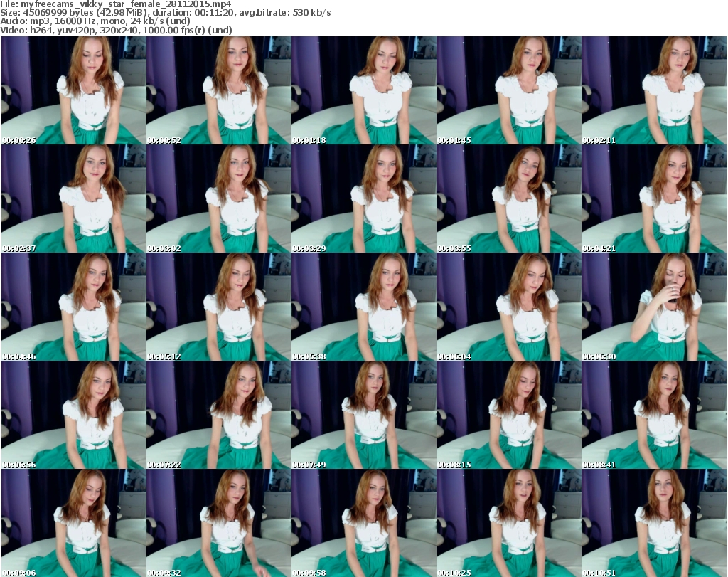Click the thumbnail stamped 00:00:26
Image resolution: width=728 pixels, height=577 pixels.
[74, 90]
